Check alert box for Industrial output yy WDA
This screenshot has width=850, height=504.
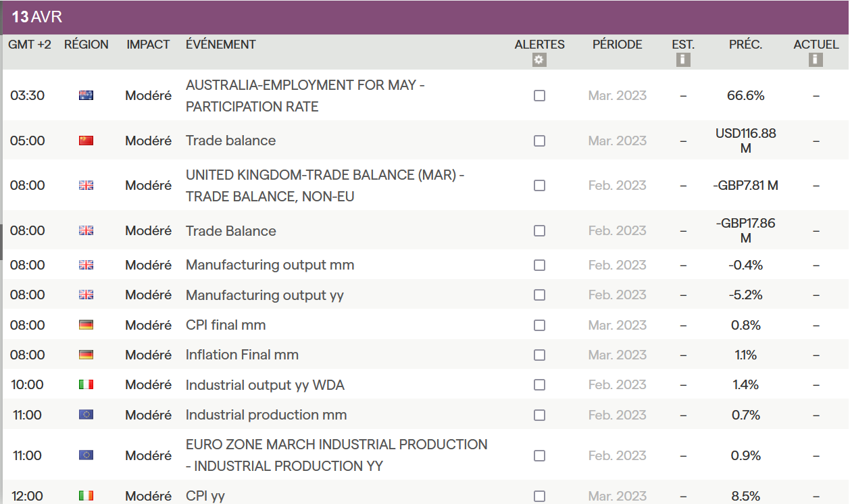539,385
